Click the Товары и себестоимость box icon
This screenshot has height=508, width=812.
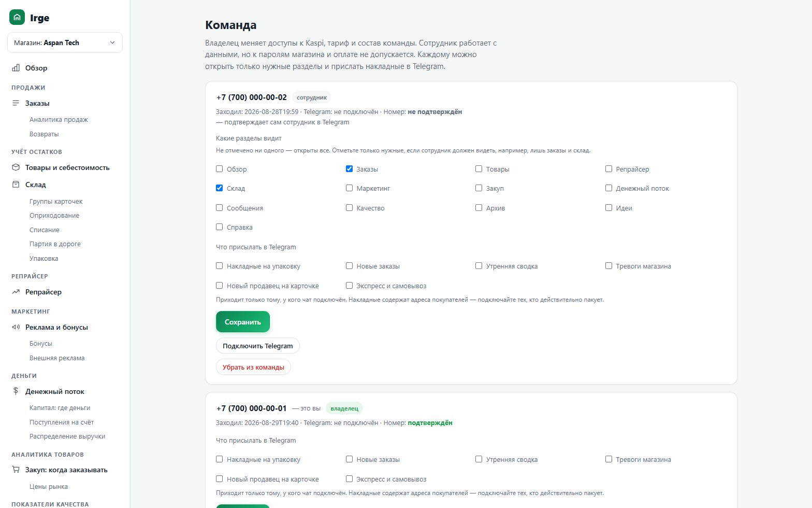[x=16, y=167]
